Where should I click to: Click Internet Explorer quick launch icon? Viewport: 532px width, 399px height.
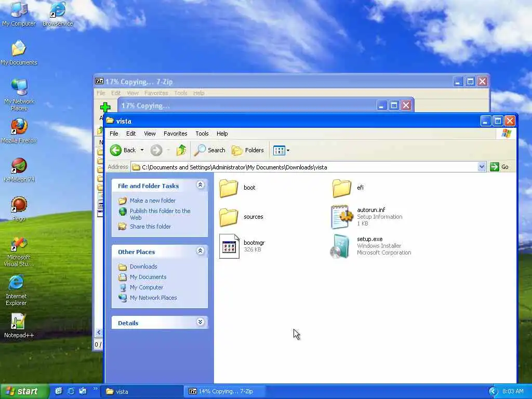pos(71,391)
